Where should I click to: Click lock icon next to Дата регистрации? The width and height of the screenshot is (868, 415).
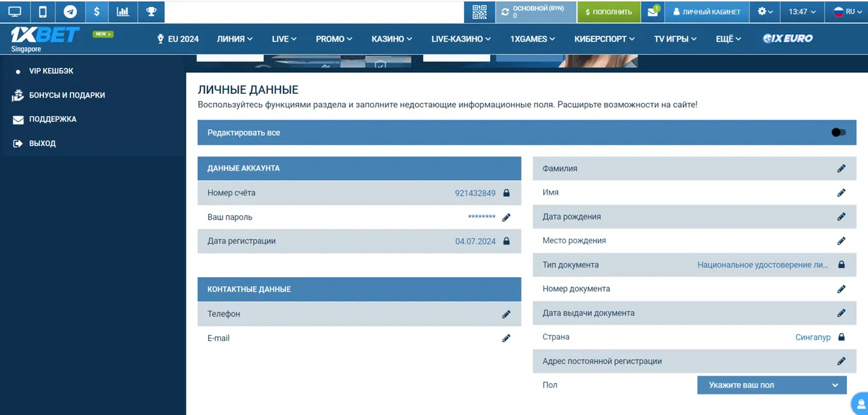506,241
